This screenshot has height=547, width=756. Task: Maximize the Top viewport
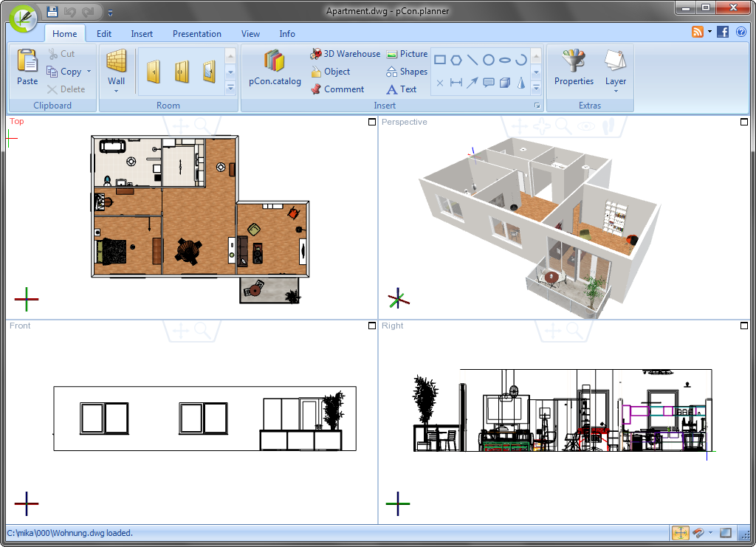click(x=372, y=122)
